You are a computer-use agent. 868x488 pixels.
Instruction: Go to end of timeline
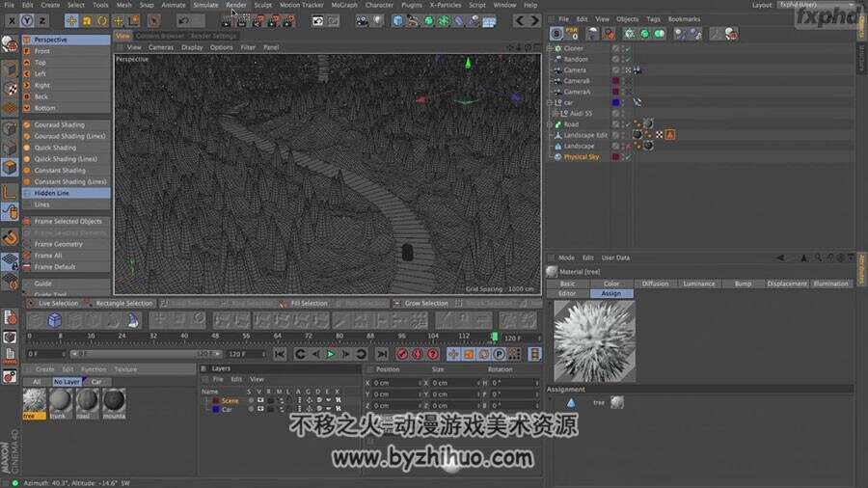(x=382, y=354)
